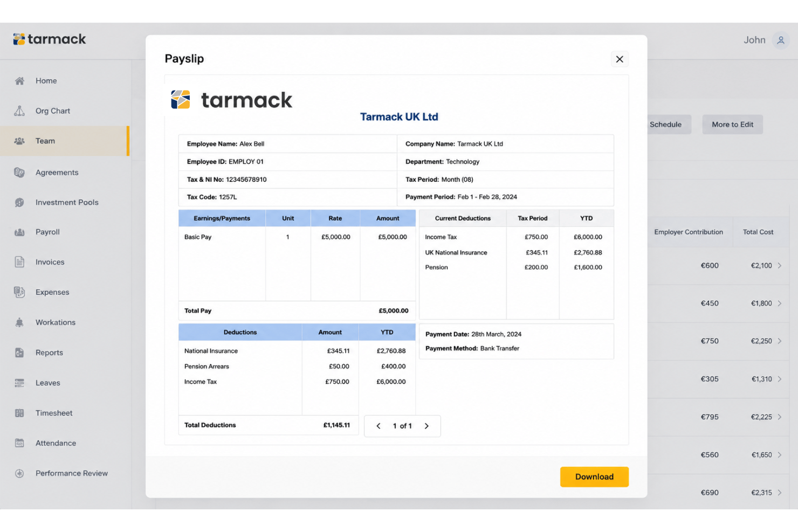Click the Agreements icon in the sidebar
798x532 pixels.
(19, 172)
